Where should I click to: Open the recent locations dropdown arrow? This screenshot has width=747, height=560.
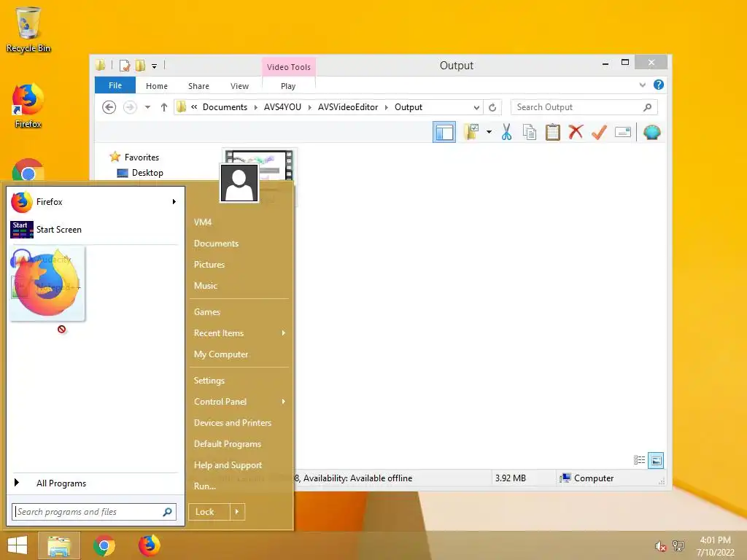[x=147, y=107]
